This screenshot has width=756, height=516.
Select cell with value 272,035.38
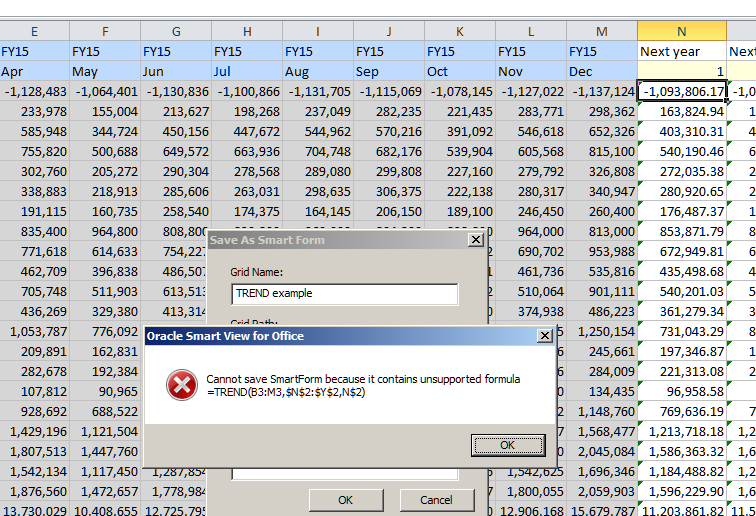pos(682,171)
